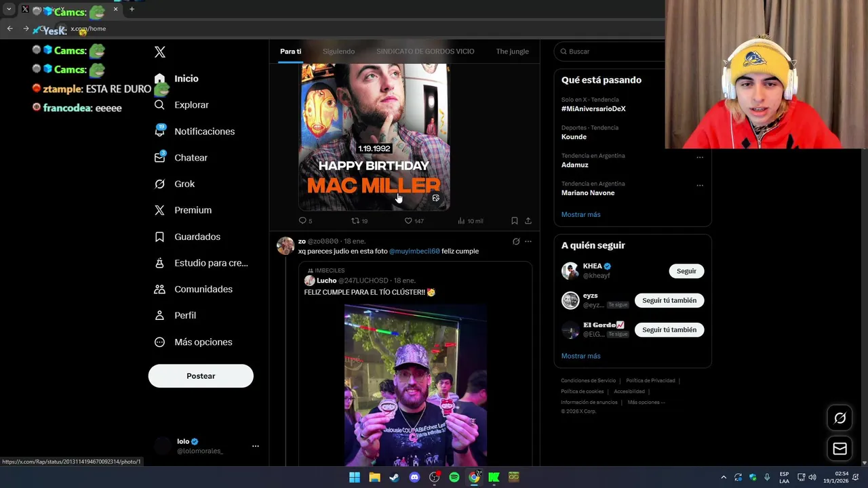868x488 pixels.
Task: Open Condiciones de Servicio footer link
Action: (588, 381)
